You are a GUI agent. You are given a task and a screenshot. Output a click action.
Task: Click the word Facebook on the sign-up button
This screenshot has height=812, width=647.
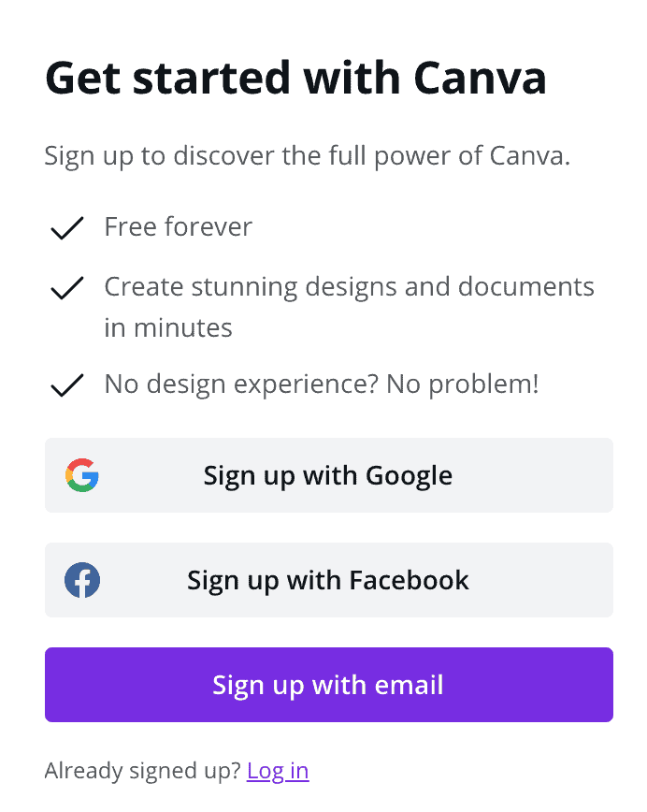(x=409, y=580)
